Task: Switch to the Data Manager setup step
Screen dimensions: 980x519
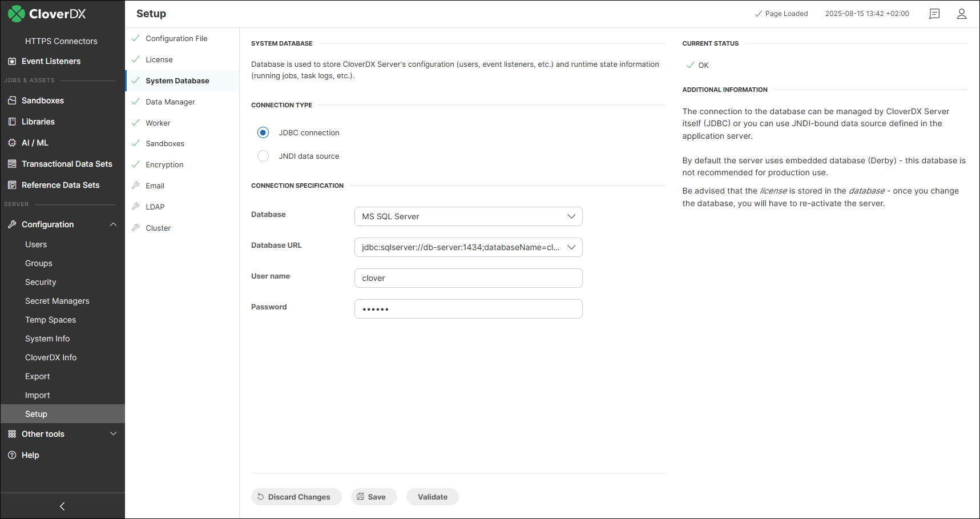Action: (x=170, y=101)
